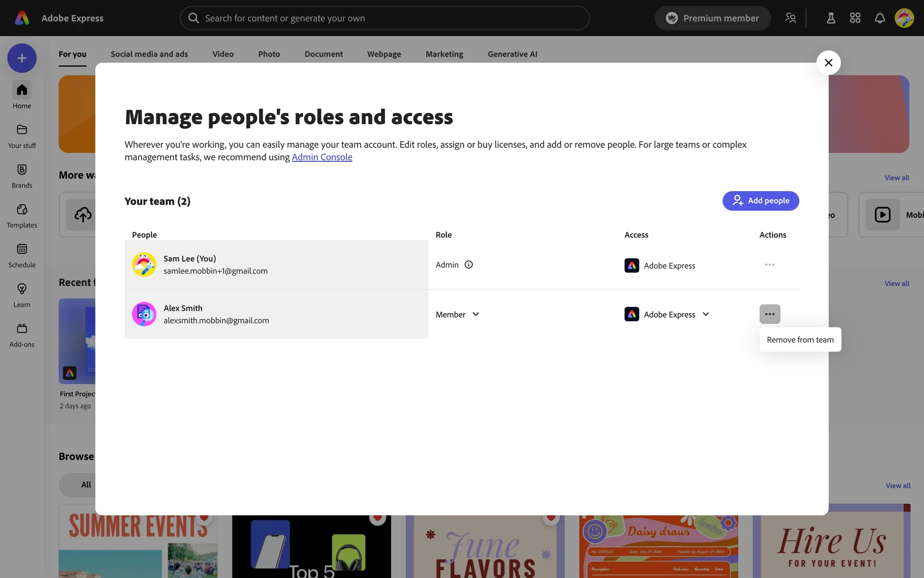Switch to the Generative AI tab
924x578 pixels.
(x=512, y=54)
